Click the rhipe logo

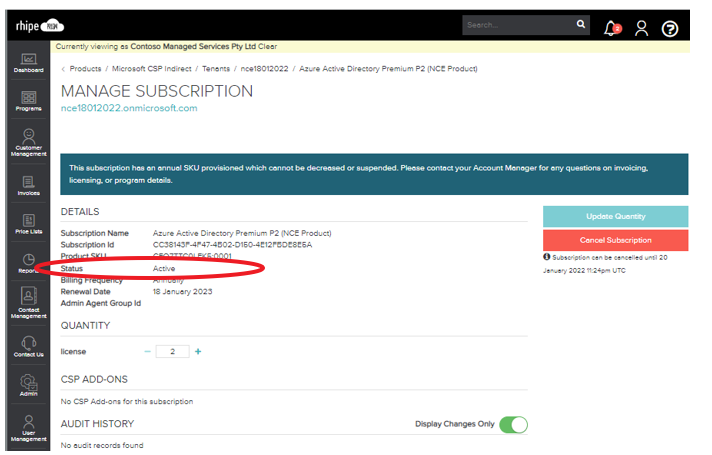pyautogui.click(x=40, y=26)
